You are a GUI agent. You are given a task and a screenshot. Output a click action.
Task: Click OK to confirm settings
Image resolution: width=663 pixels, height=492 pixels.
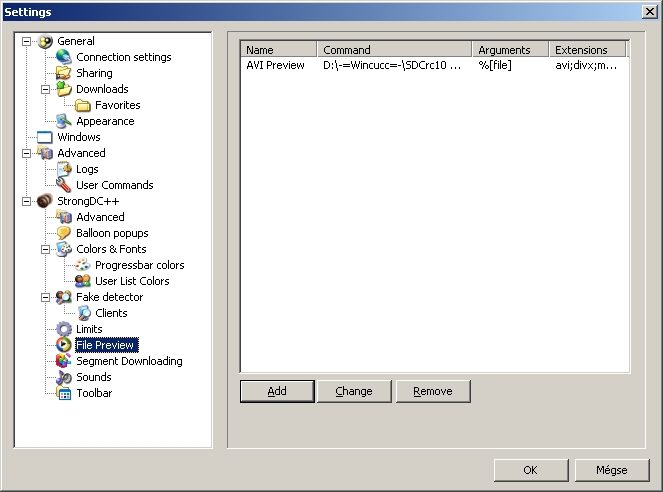pos(530,470)
